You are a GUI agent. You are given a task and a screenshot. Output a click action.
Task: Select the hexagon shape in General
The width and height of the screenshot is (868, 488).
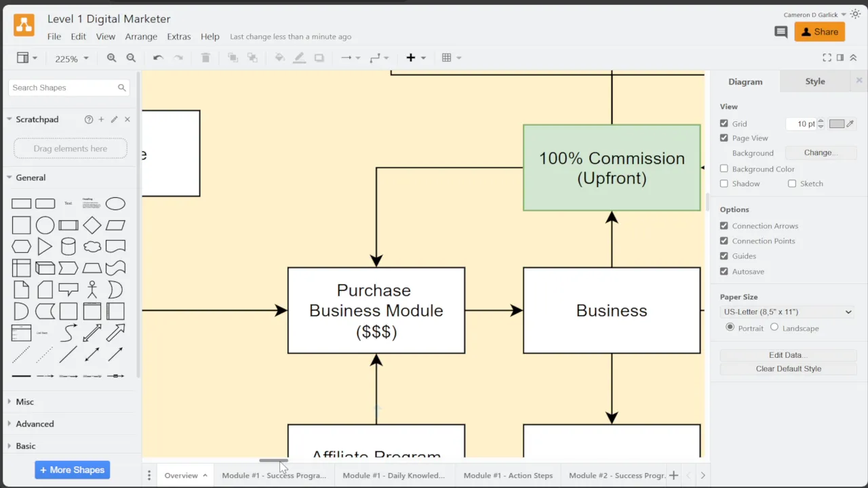pyautogui.click(x=22, y=246)
